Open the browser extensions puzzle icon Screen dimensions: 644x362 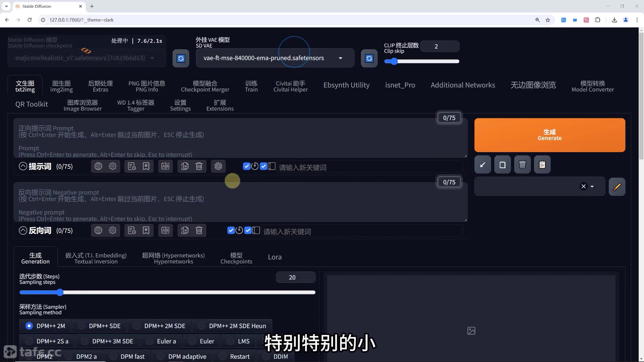tap(597, 20)
